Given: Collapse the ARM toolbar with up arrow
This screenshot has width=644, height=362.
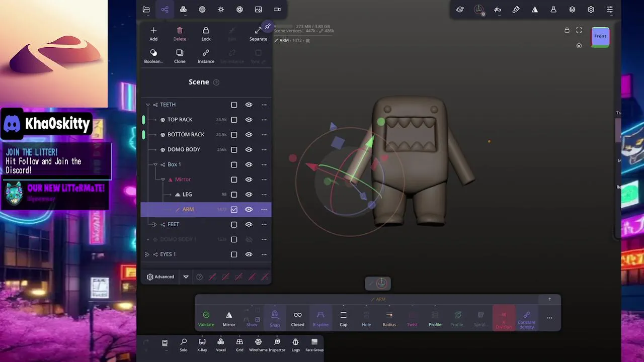Looking at the screenshot, I should pos(549,299).
